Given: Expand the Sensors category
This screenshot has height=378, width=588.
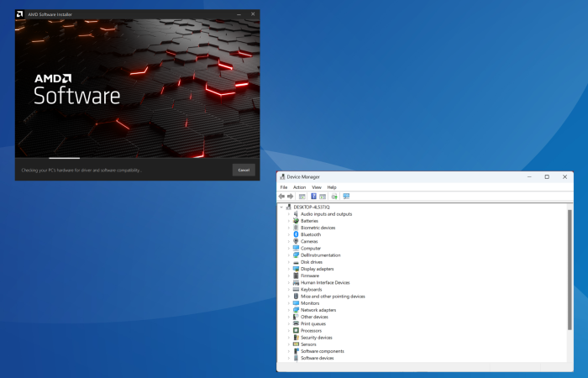Looking at the screenshot, I should pos(289,344).
